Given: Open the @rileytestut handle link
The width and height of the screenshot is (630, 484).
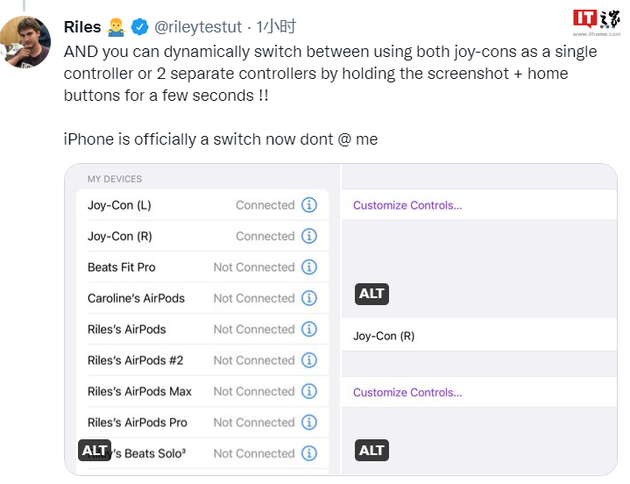Looking at the screenshot, I should tap(198, 27).
